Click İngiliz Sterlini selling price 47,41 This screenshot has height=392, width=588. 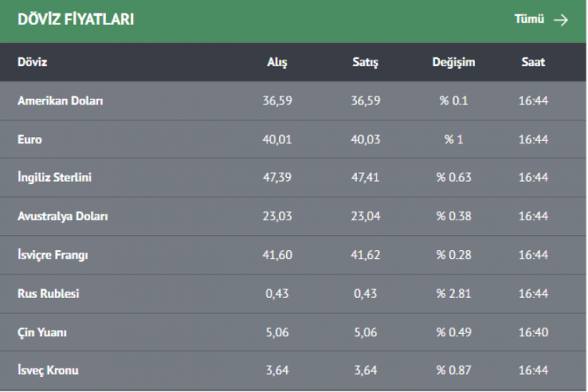point(365,178)
